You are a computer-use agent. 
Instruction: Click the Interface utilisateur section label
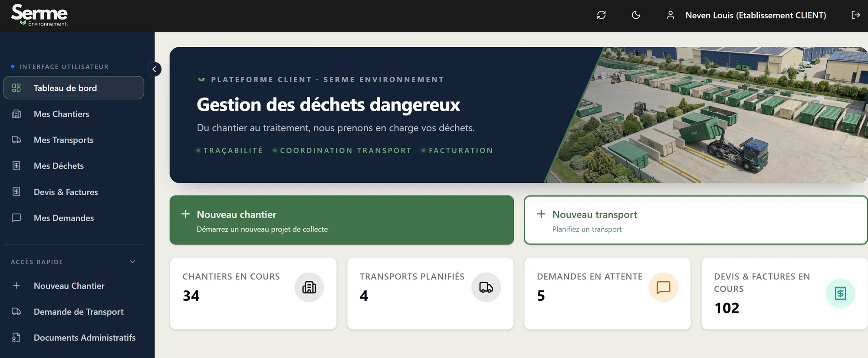coord(64,67)
